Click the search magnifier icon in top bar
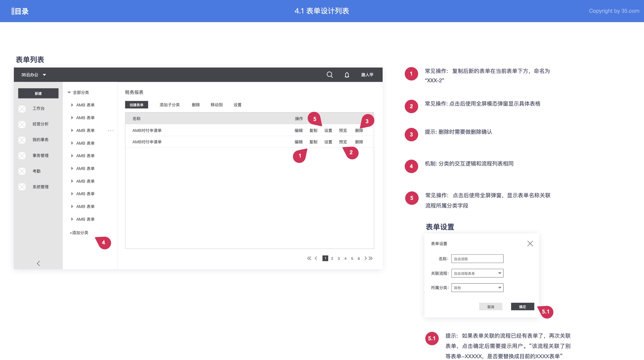The width and height of the screenshot is (644, 360). (x=330, y=75)
